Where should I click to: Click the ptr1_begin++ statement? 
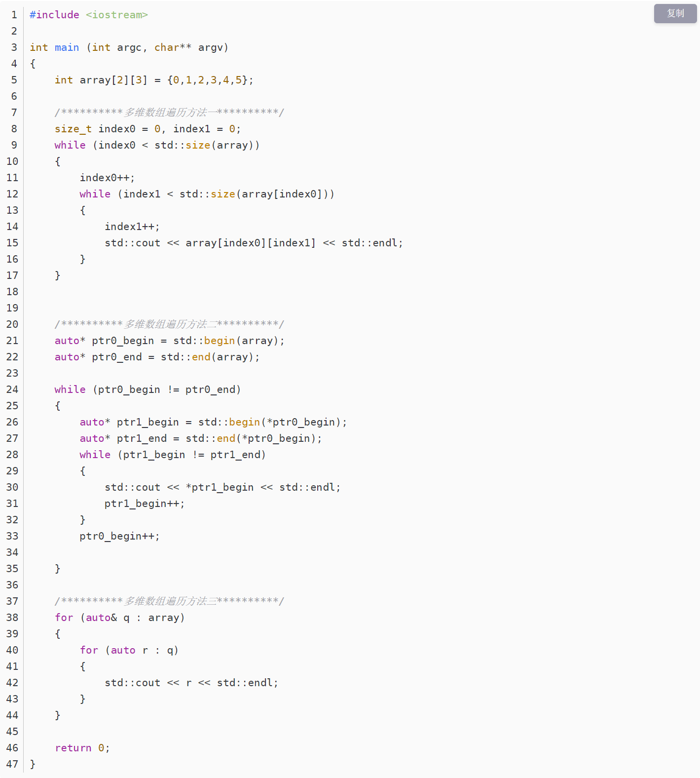144,504
